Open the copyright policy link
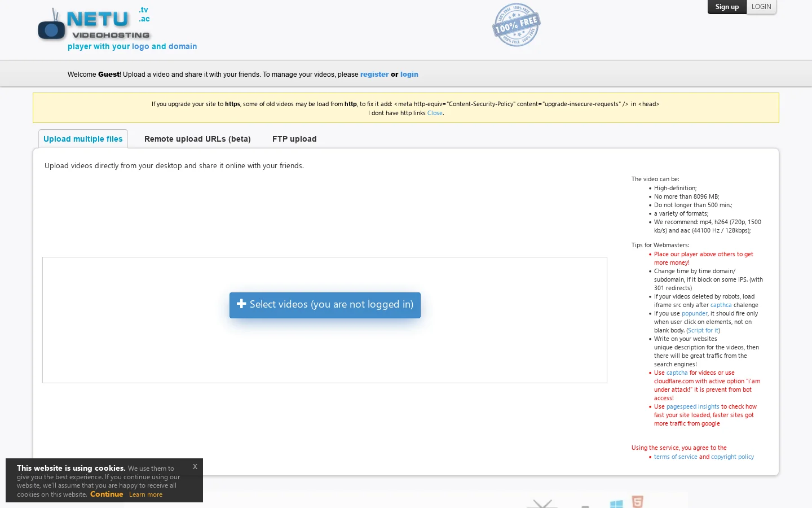The height and width of the screenshot is (508, 812). click(x=732, y=457)
